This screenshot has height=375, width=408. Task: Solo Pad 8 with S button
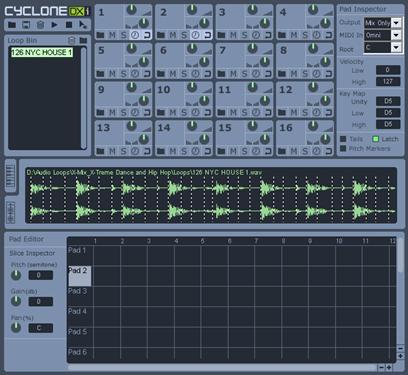pyautogui.click(x=305, y=74)
